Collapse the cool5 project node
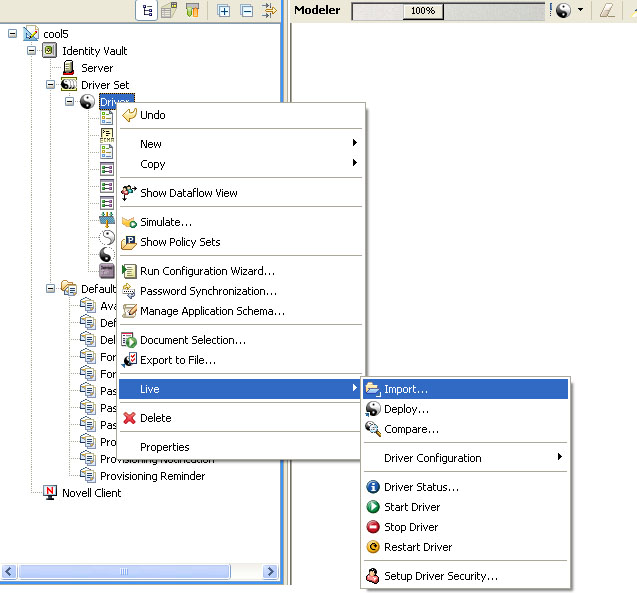The height and width of the screenshot is (593, 637). coord(12,34)
